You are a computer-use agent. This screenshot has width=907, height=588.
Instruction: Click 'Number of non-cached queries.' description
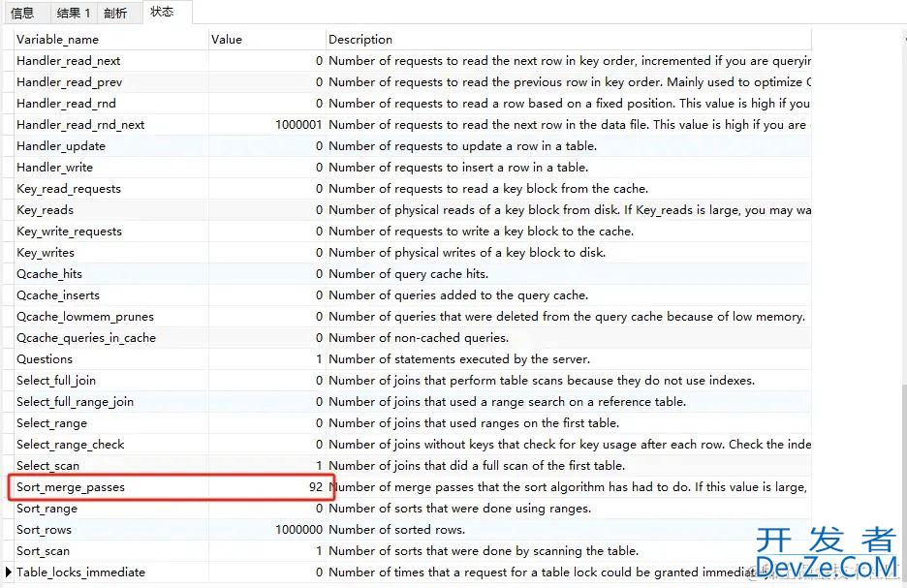tap(419, 338)
